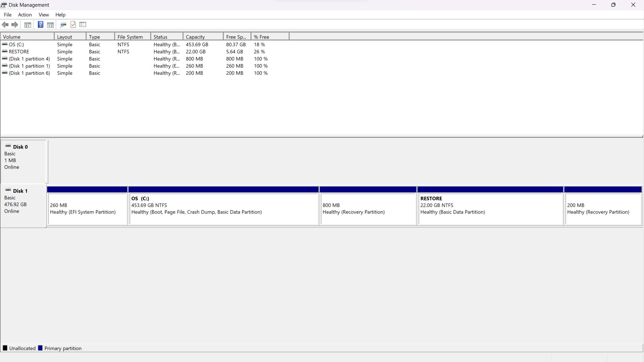Select the 200 MB Recovery Partition block
644x362 pixels.
click(603, 206)
